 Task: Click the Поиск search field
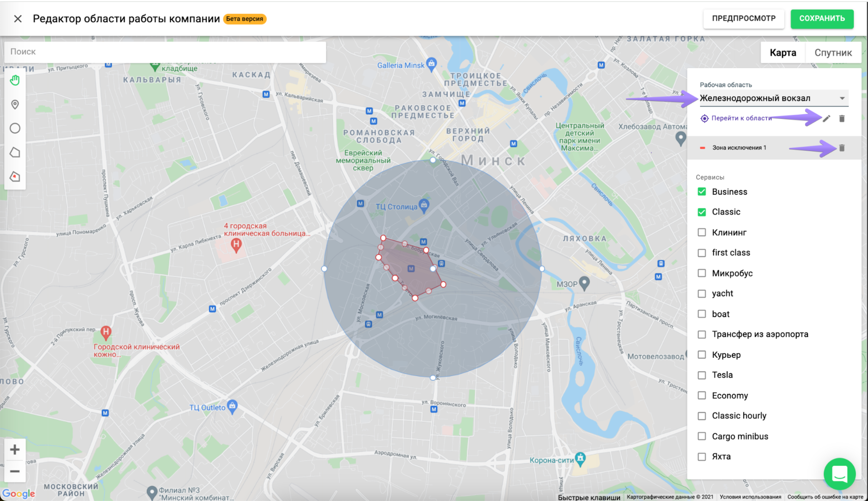165,52
